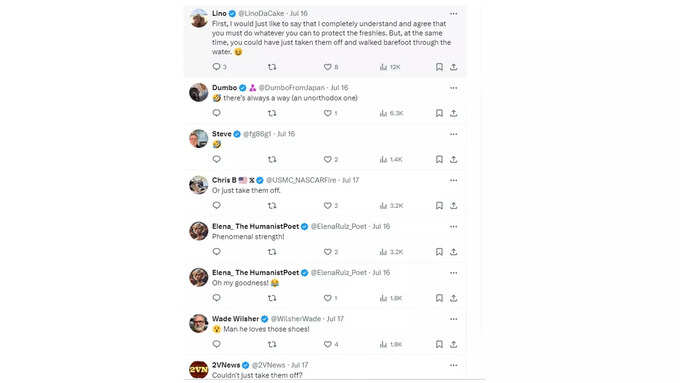The height and width of the screenshot is (383, 680).
Task: Retweet Dumbo's unorthodox way reply
Action: click(272, 113)
